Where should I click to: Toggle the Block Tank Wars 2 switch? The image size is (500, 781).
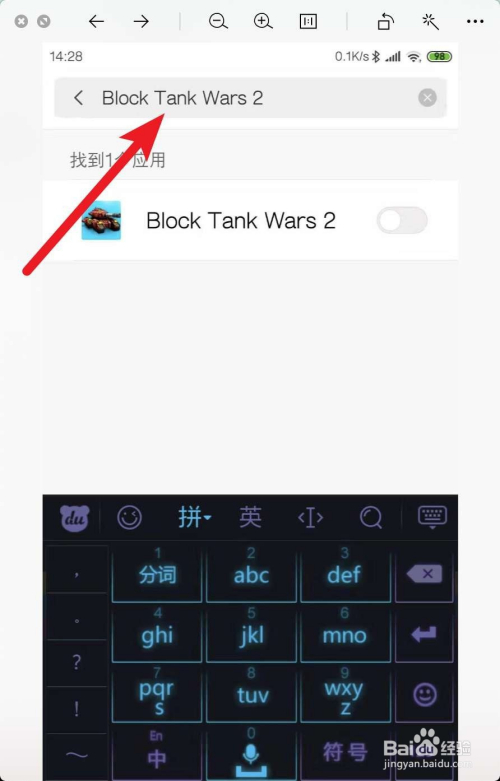[402, 220]
